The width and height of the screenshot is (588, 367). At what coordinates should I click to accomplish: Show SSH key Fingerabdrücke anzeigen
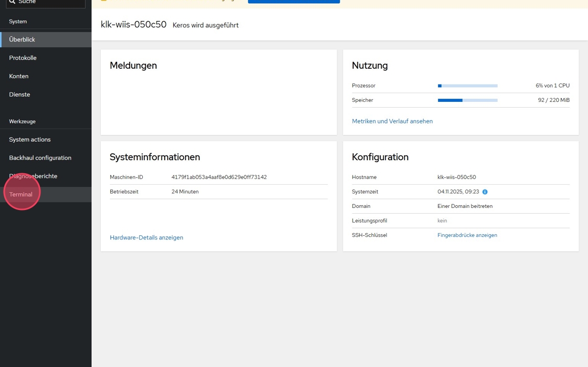[x=467, y=235]
